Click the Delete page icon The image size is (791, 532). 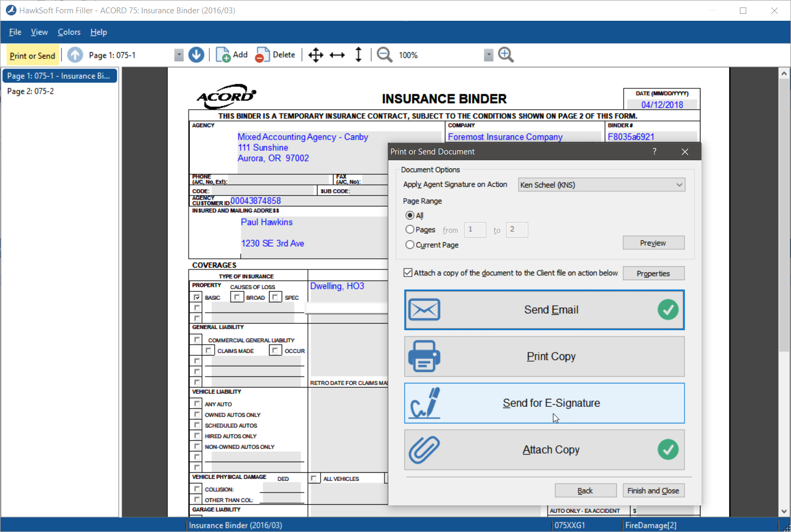point(262,55)
